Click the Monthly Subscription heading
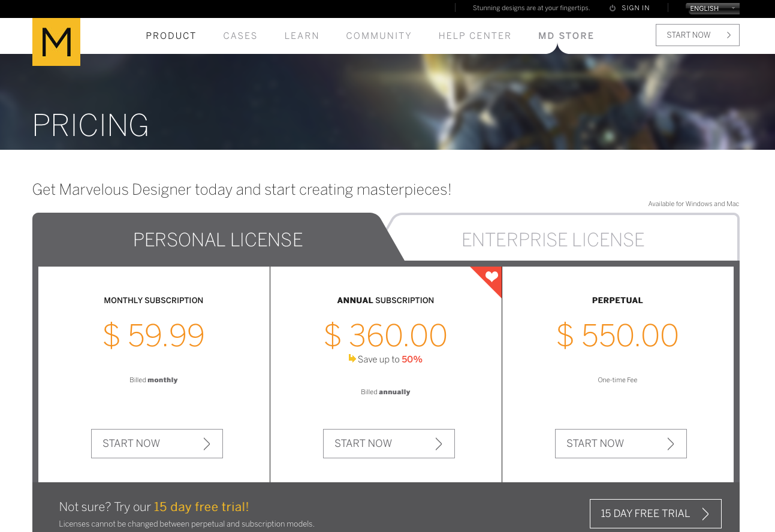The image size is (775, 532). (153, 301)
